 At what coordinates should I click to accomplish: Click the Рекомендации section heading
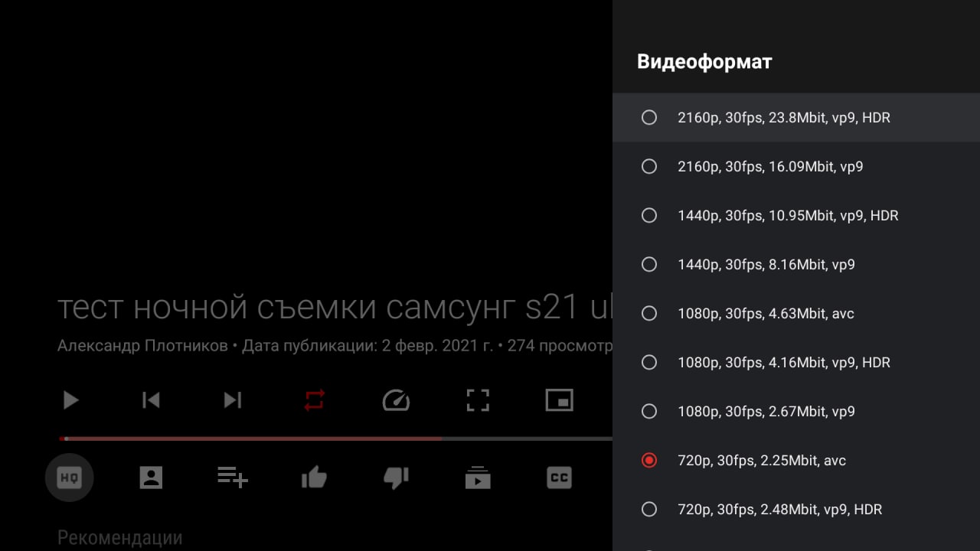[x=120, y=538]
